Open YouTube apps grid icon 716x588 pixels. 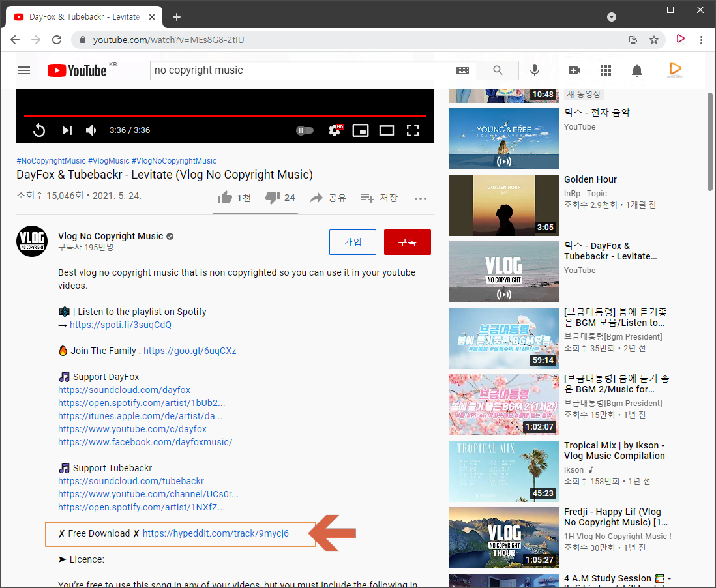pos(606,70)
